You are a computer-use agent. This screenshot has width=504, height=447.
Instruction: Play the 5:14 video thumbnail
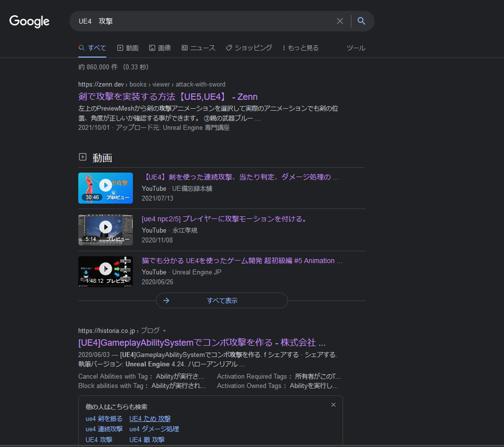click(105, 230)
